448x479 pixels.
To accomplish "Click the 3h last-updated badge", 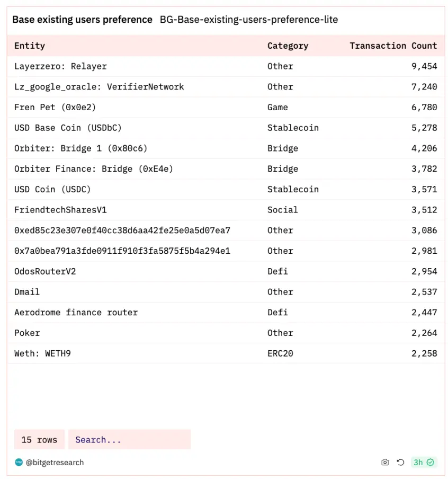I will click(x=424, y=462).
